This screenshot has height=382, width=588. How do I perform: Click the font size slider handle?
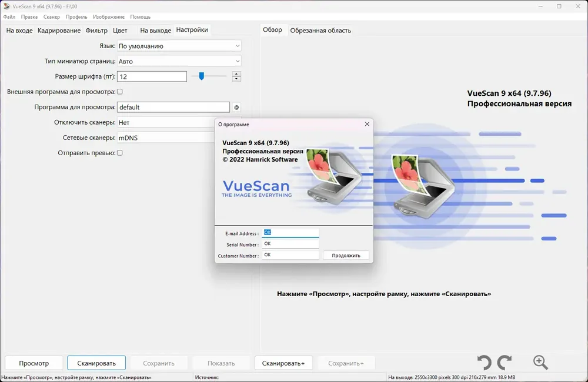pyautogui.click(x=201, y=76)
